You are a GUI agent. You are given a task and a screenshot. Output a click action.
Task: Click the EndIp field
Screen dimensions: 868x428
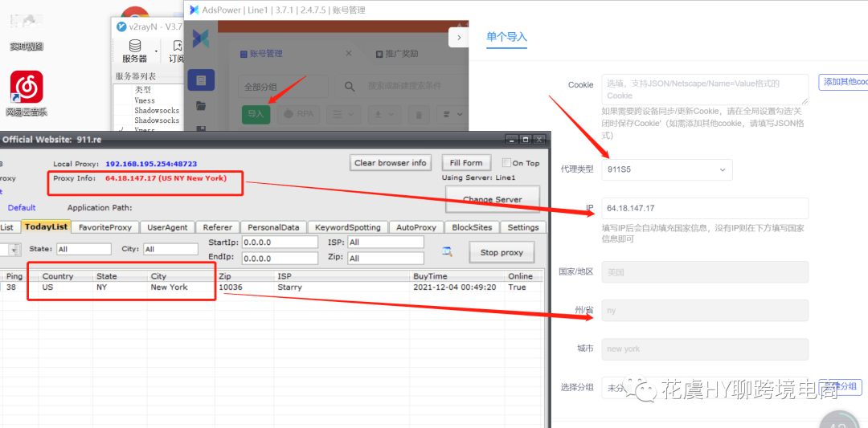(280, 259)
